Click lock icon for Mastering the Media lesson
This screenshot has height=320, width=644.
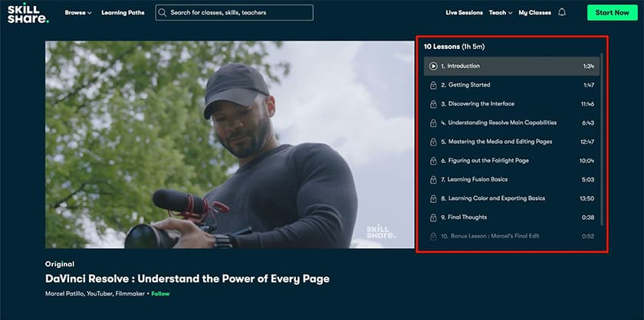(433, 142)
